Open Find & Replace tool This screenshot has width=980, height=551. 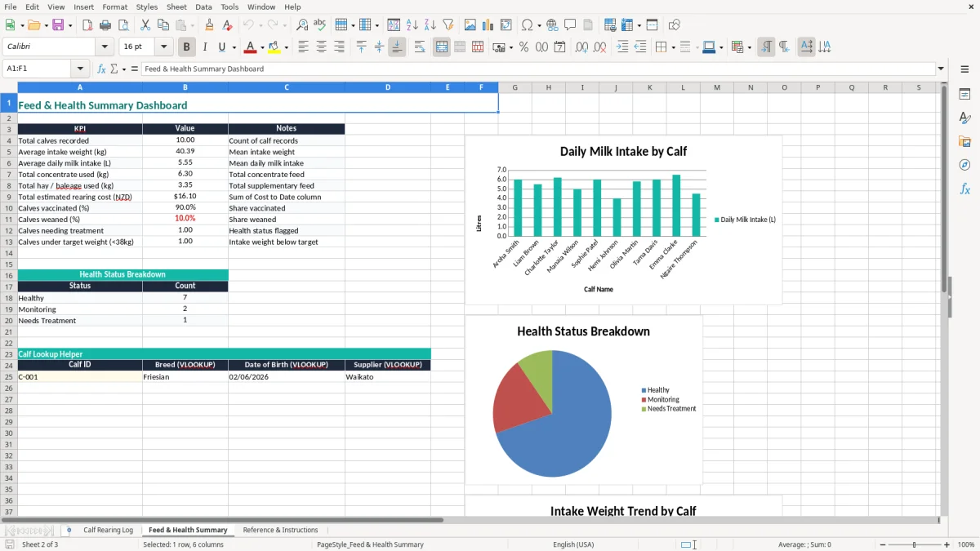tap(302, 25)
